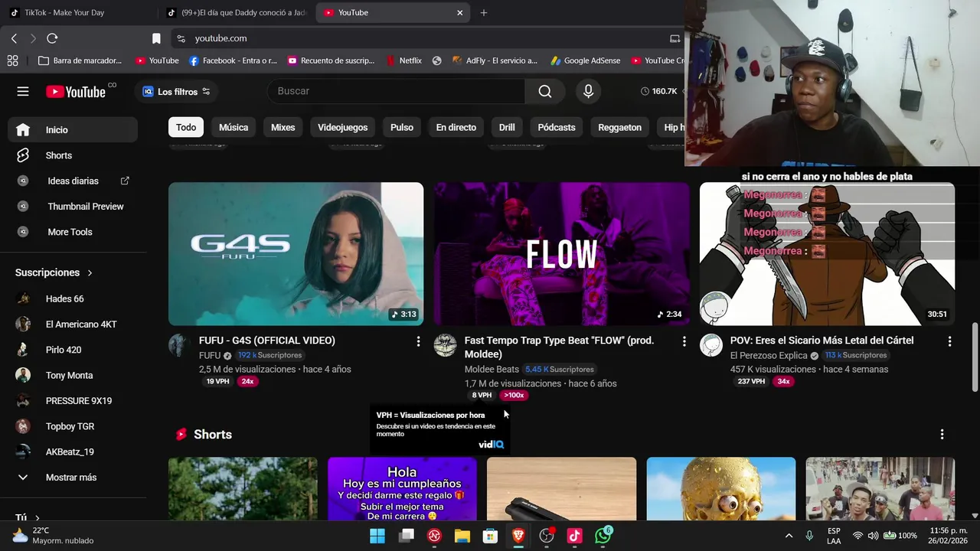Viewport: 980px width, 551px height.
Task: Select the En directo filter chip
Action: click(x=456, y=128)
